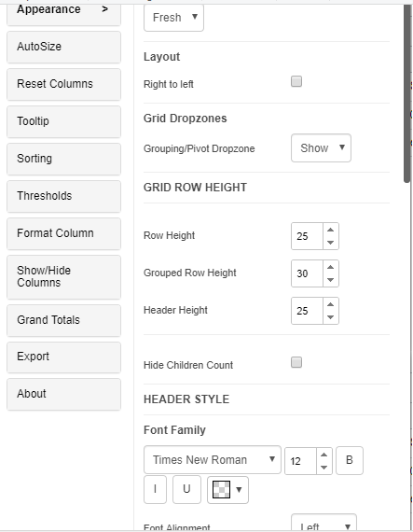Decrease header font size with down arrow
The height and width of the screenshot is (532, 413).
(324, 468)
